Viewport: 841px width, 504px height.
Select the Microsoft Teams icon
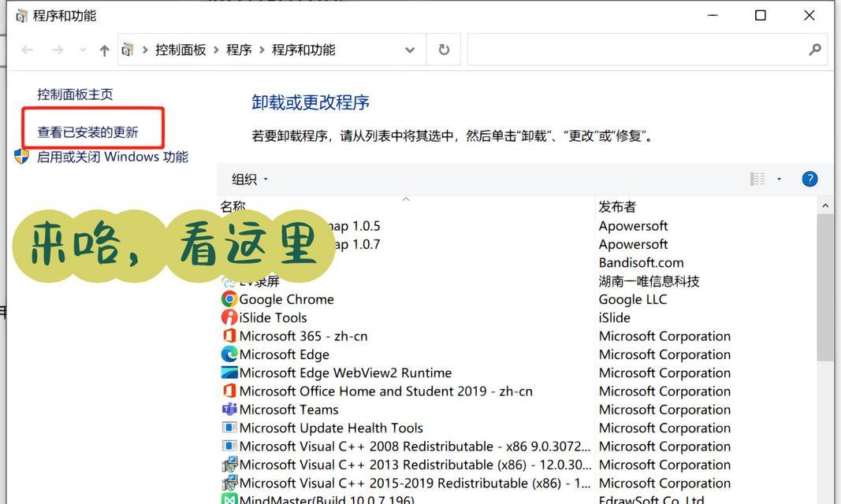(x=229, y=409)
